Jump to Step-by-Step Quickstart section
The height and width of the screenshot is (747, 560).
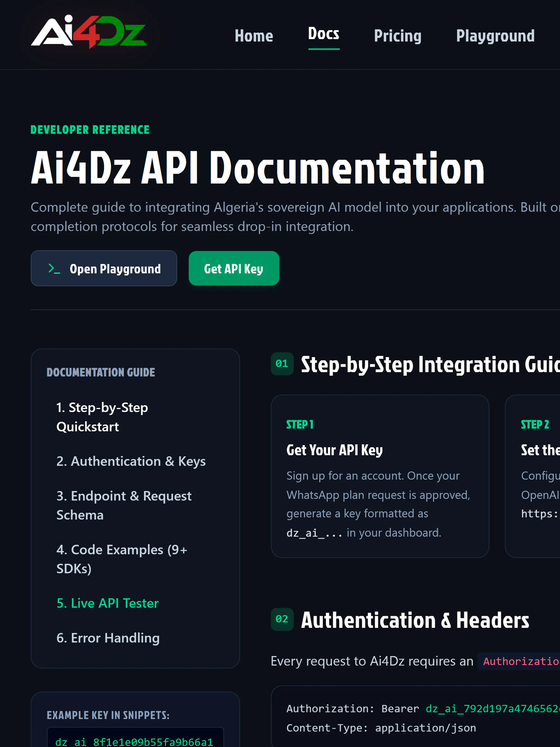(x=102, y=417)
